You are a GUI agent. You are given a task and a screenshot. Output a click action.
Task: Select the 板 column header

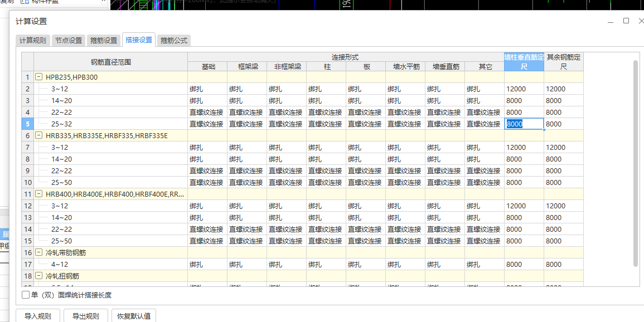click(366, 67)
